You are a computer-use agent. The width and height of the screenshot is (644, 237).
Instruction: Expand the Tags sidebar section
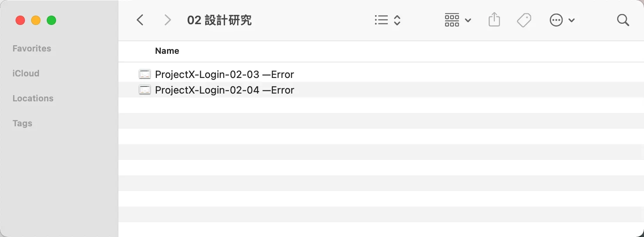tap(22, 123)
